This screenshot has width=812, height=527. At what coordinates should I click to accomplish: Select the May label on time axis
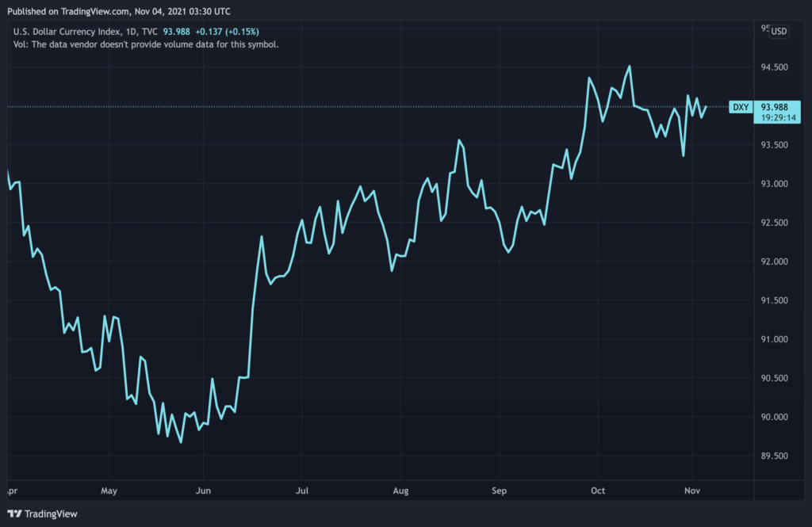click(109, 491)
